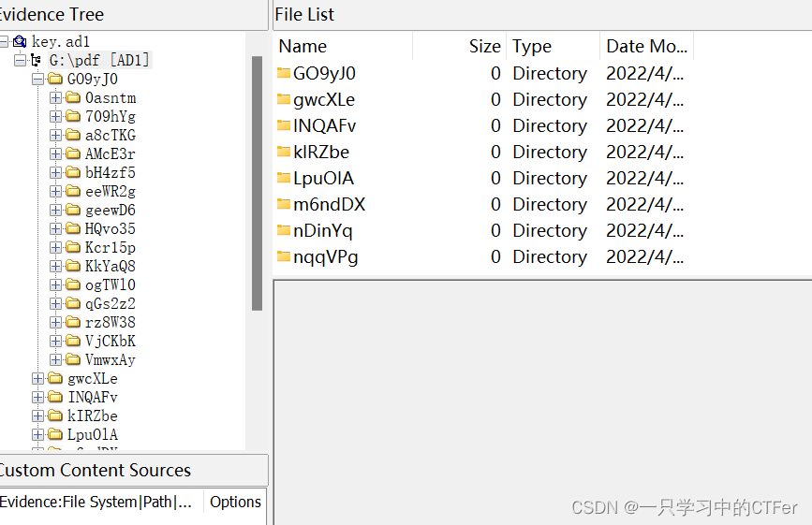Click the key.ad1 evidence image icon
812x525 pixels.
coord(20,41)
